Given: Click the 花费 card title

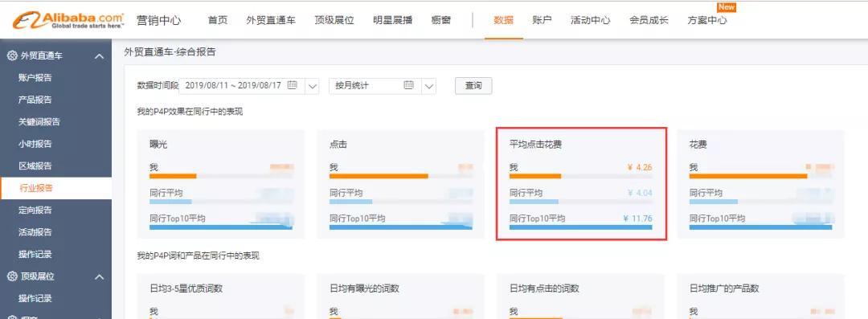Looking at the screenshot, I should [698, 145].
